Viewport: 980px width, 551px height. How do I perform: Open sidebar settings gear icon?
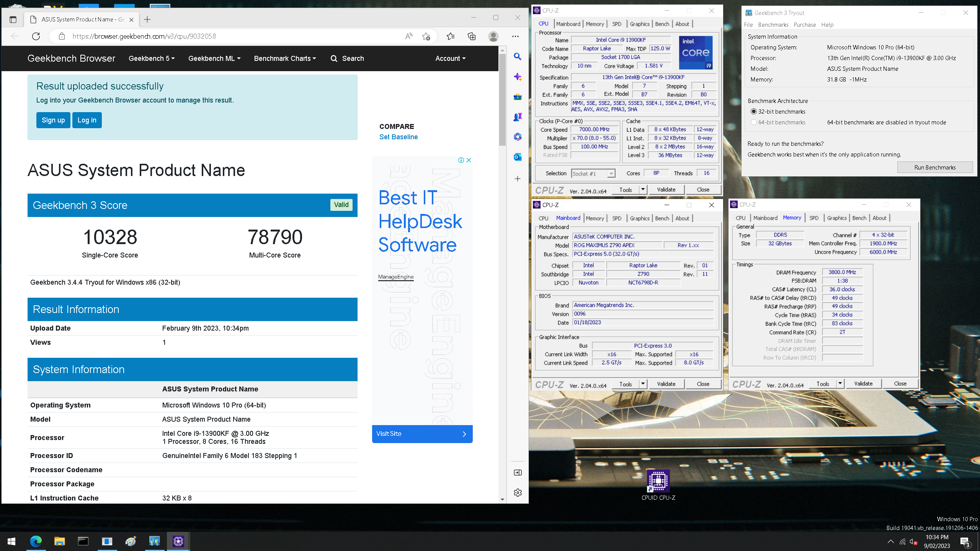pos(518,492)
